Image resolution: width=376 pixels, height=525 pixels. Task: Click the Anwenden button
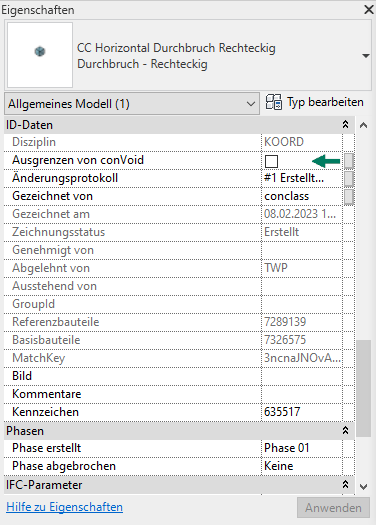[x=333, y=508]
